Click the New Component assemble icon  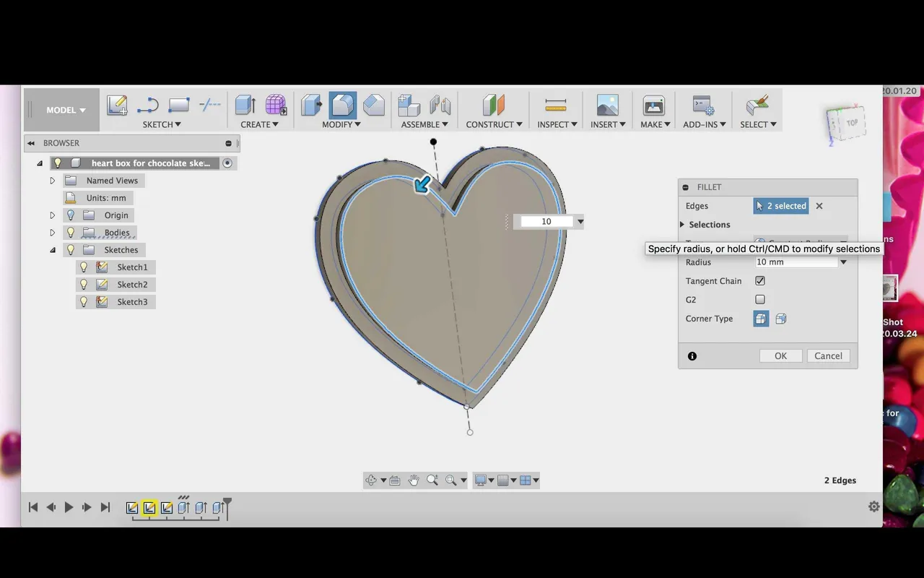pyautogui.click(x=409, y=105)
